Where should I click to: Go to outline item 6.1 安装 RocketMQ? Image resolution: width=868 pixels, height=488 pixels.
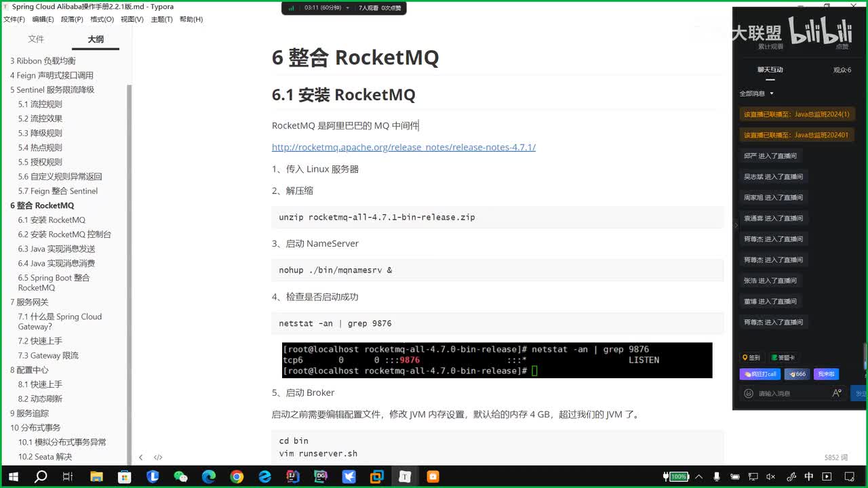click(x=52, y=220)
